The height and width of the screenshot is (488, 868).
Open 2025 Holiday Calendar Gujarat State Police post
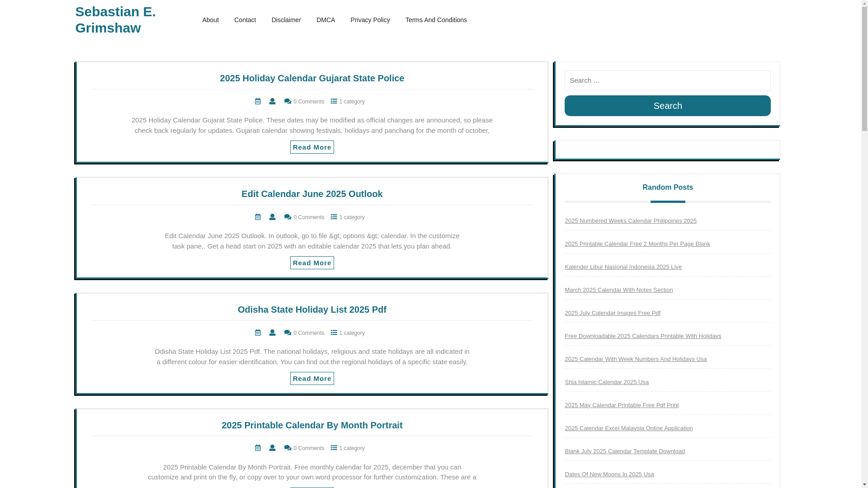point(312,78)
